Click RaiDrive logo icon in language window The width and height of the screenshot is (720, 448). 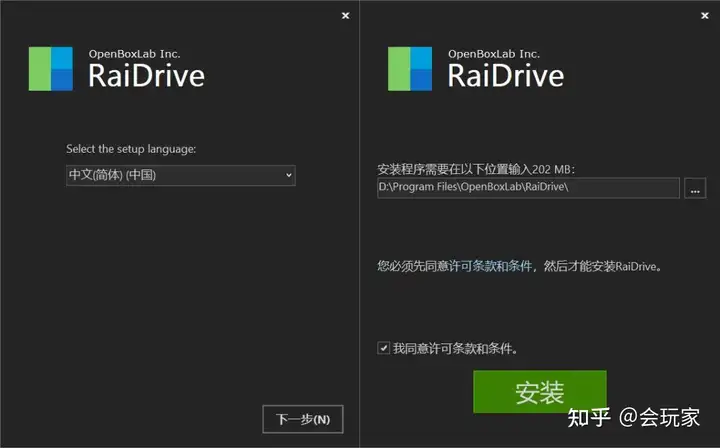tap(51, 69)
